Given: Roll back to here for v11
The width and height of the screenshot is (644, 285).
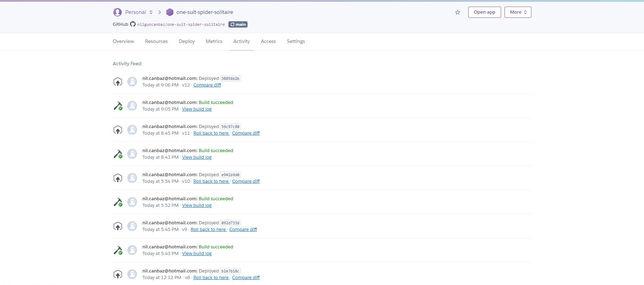Looking at the screenshot, I should coord(211,133).
